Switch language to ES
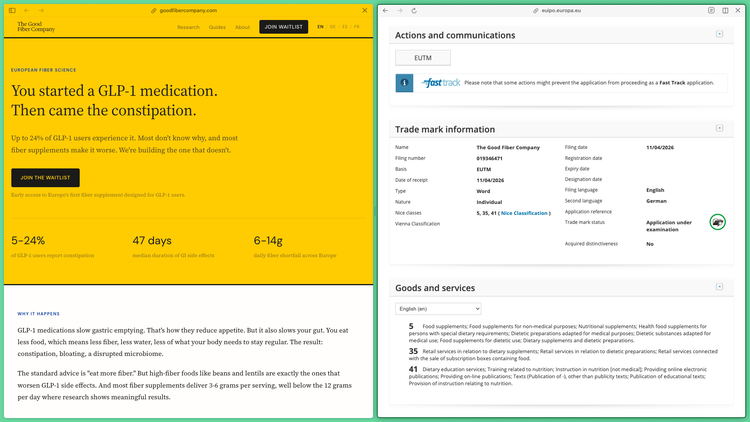Viewport: 750px width, 422px height. click(344, 27)
